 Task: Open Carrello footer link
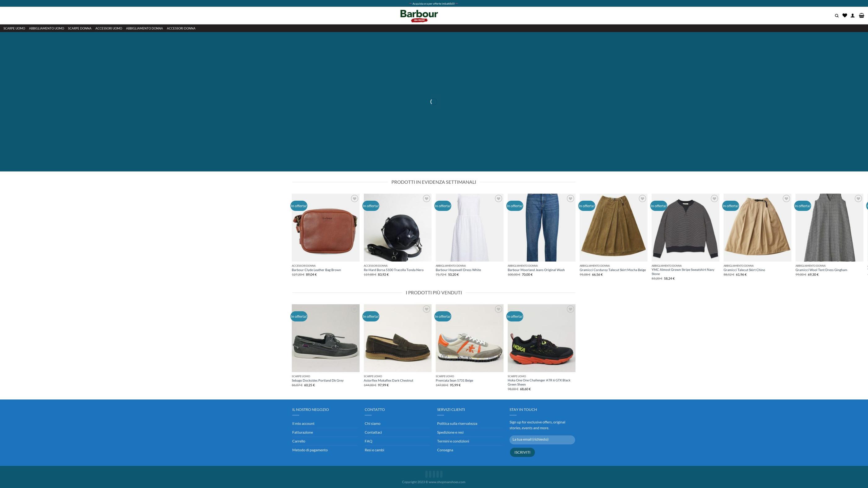(298, 441)
